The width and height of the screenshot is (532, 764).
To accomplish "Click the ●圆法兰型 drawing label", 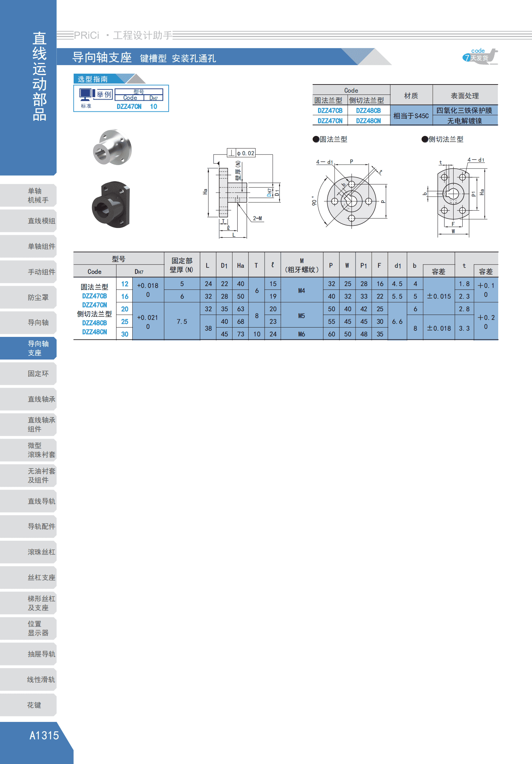I will tap(330, 139).
